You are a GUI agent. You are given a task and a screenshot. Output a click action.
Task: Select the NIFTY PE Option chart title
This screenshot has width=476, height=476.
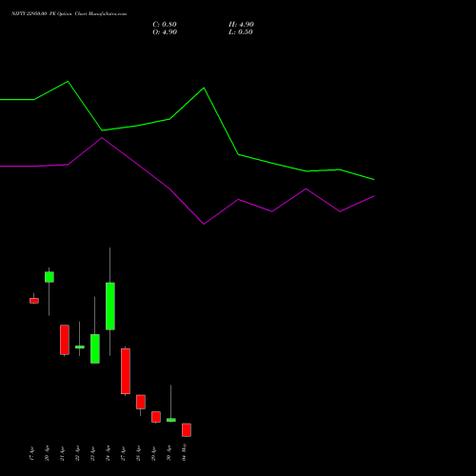69,13
